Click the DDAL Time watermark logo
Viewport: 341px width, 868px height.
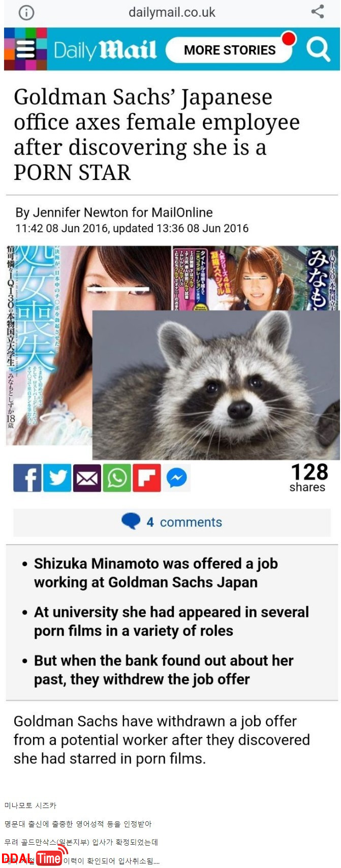coord(34,858)
